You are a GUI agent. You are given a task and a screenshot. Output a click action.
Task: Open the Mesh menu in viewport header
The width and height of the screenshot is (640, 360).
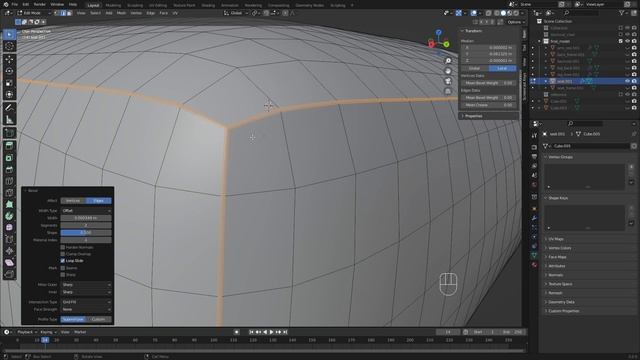point(122,13)
